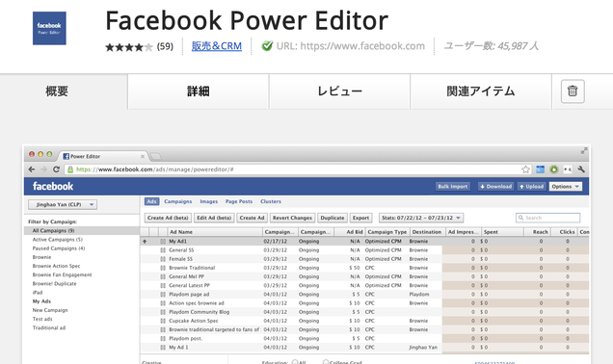The height and width of the screenshot is (364, 613).
Task: Sort by Campaign Type column header
Action: pos(387,232)
